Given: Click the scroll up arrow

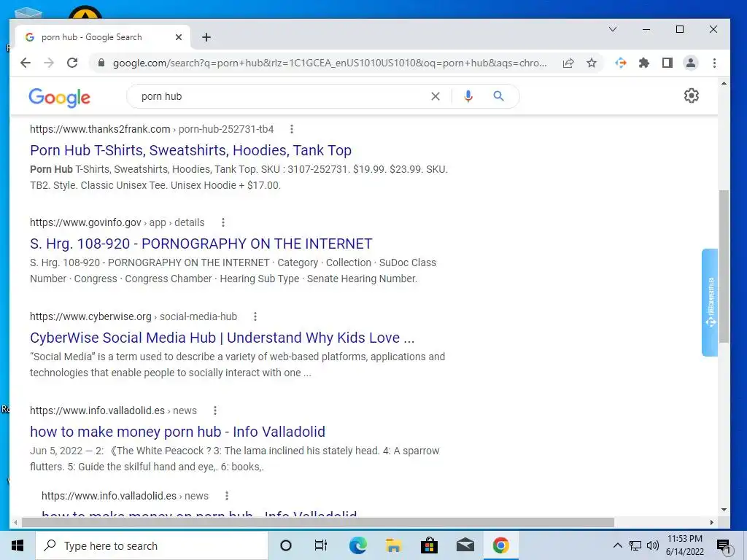Looking at the screenshot, I should click(724, 83).
